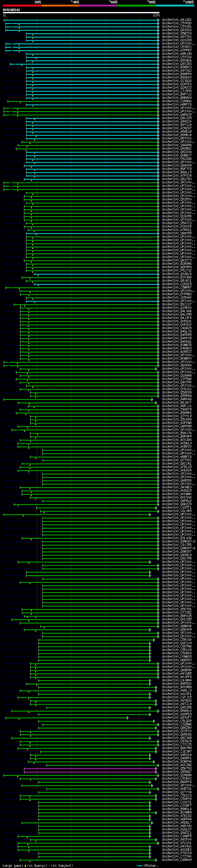The image size is (197, 868).
Task: Select hit label UniRef100_Q9AVD5
Action: tap(177, 233)
